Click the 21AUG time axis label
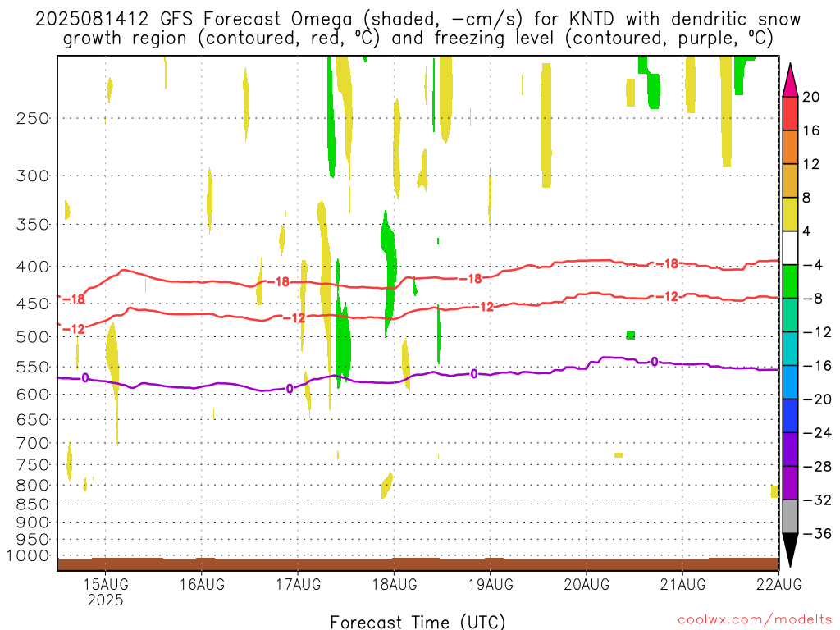This screenshot has width=840, height=630. [682, 584]
